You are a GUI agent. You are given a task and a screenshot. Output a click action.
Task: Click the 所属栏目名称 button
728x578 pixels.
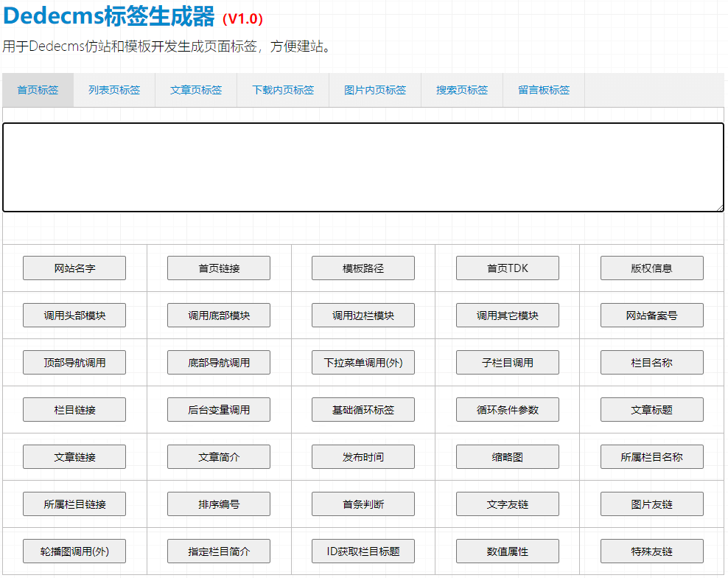(x=652, y=457)
